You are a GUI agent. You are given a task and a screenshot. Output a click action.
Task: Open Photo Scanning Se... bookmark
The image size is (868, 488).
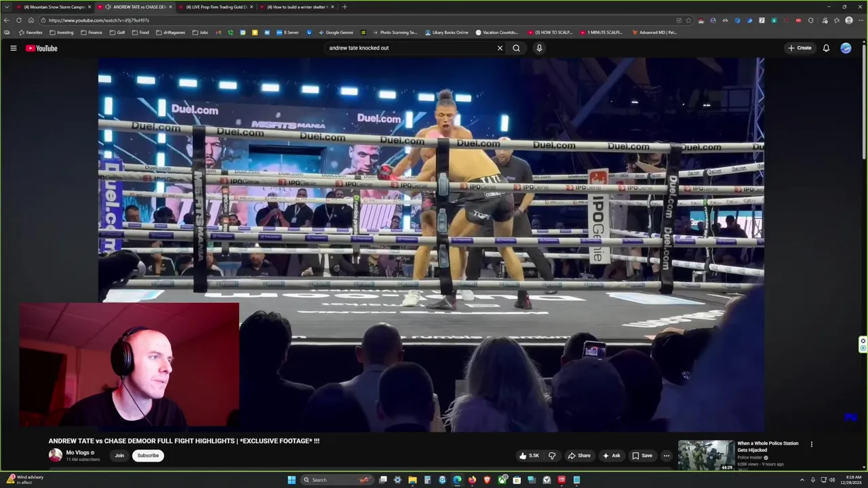(x=394, y=33)
